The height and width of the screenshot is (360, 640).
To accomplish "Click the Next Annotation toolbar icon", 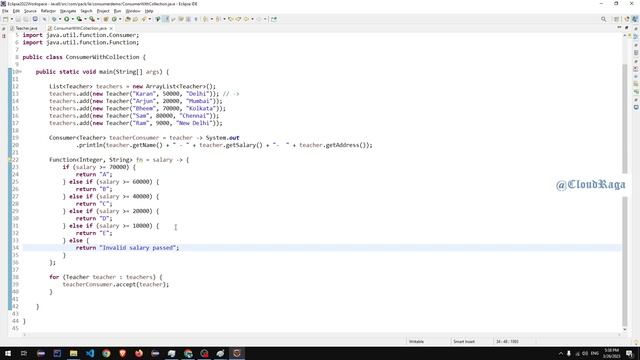I will point(205,19).
